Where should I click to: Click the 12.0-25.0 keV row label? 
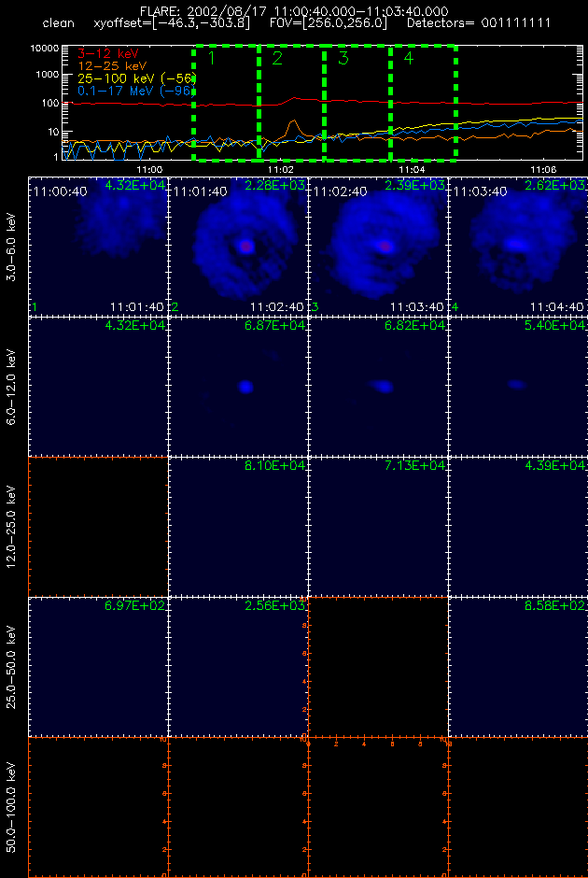point(12,527)
